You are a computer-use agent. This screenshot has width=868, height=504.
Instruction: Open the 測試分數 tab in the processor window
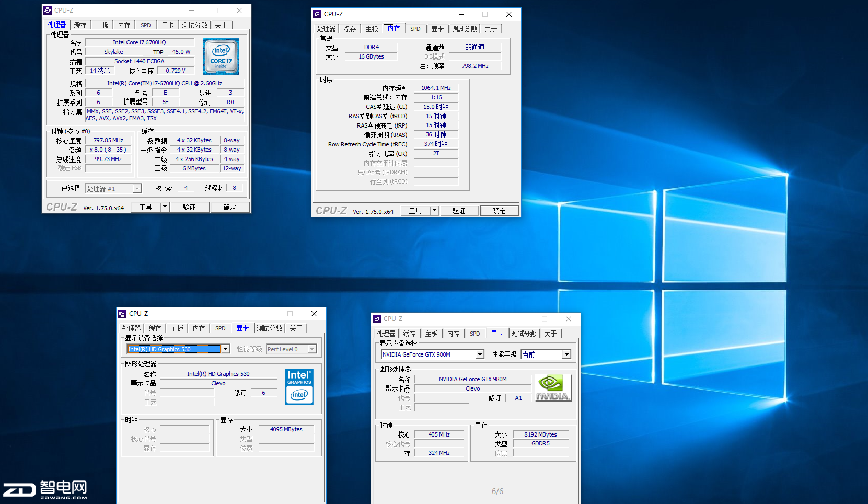click(x=194, y=25)
